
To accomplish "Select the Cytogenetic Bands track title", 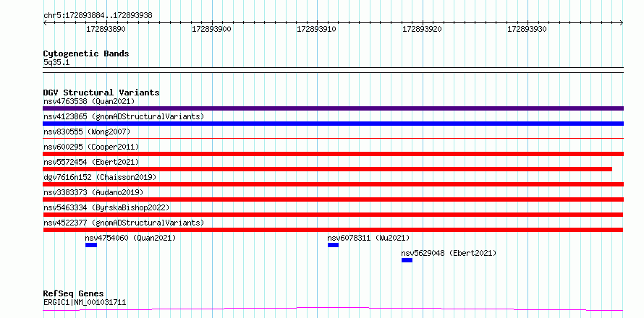I will click(86, 53).
